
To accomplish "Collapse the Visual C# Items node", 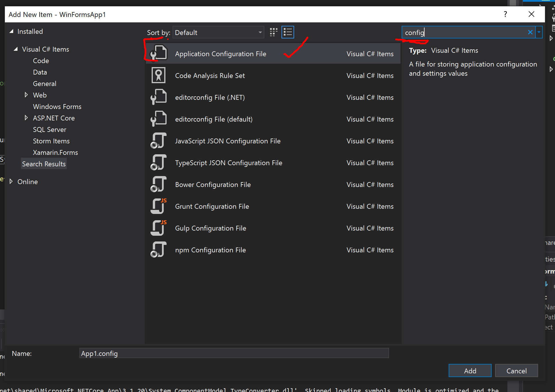I will point(16,49).
